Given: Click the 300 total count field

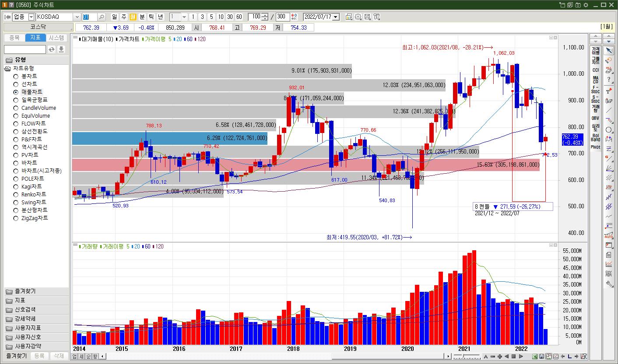Looking at the screenshot, I should click(x=282, y=17).
